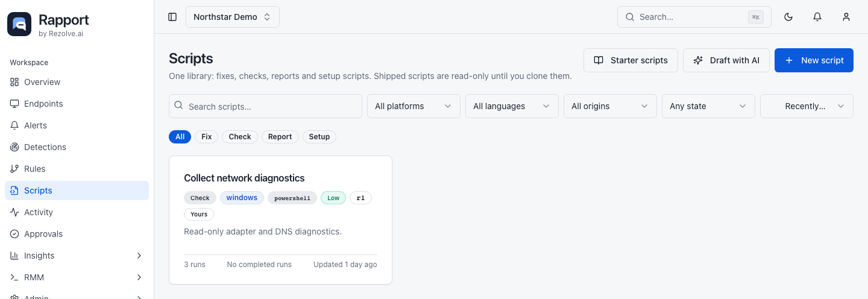Open the All platforms dropdown
The image size is (868, 299).
point(414,106)
